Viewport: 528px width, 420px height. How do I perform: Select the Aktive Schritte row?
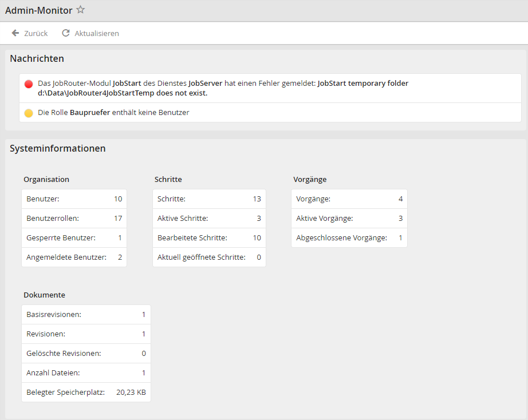209,219
